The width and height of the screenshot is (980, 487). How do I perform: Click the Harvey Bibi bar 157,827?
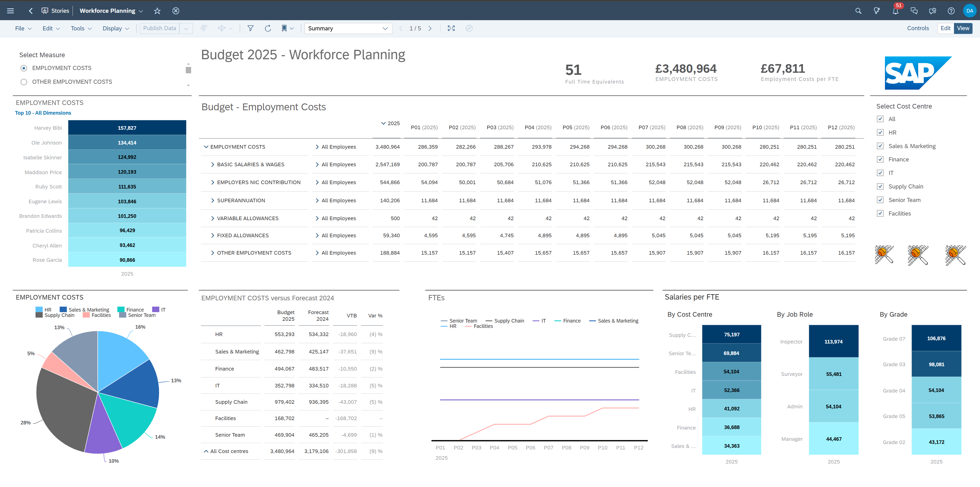coord(127,128)
